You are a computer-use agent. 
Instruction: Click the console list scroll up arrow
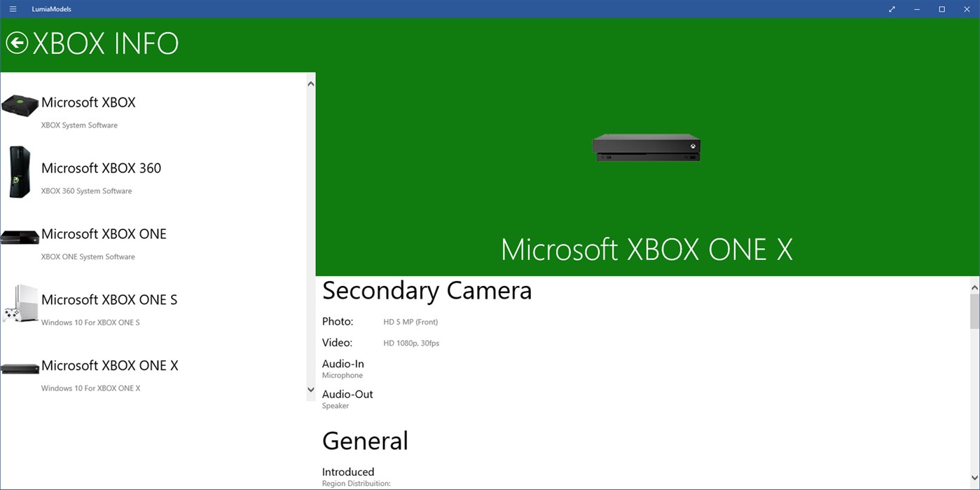311,84
